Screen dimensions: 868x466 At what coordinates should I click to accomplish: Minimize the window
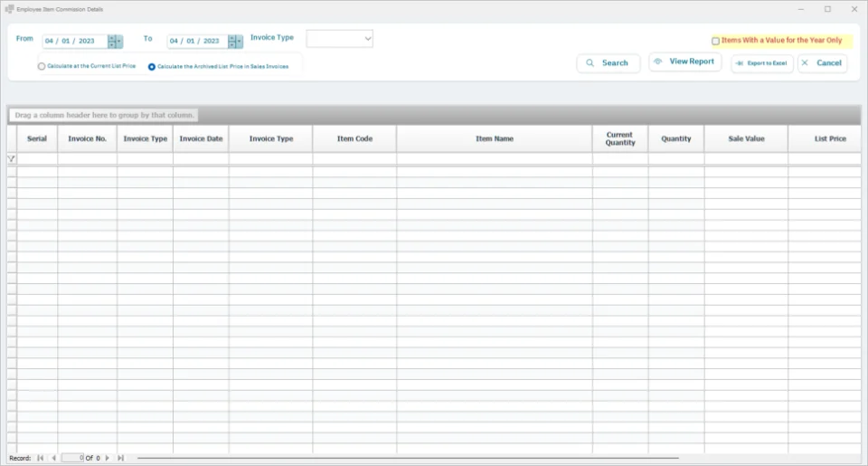pyautogui.click(x=800, y=9)
